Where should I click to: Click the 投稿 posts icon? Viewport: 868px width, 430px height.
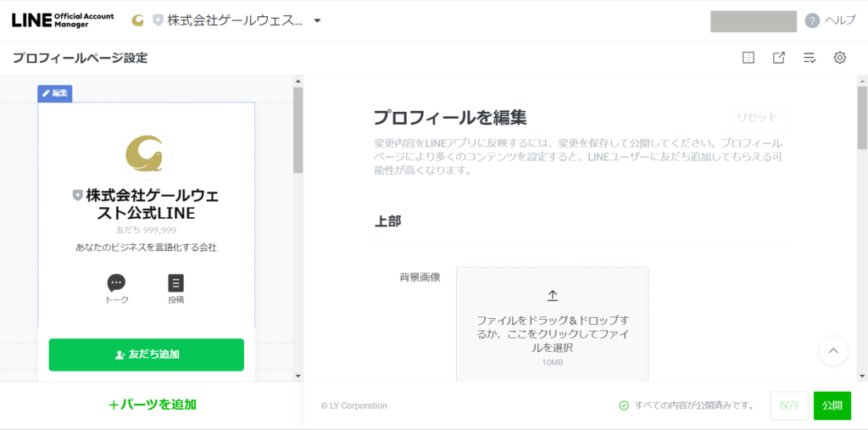175,283
